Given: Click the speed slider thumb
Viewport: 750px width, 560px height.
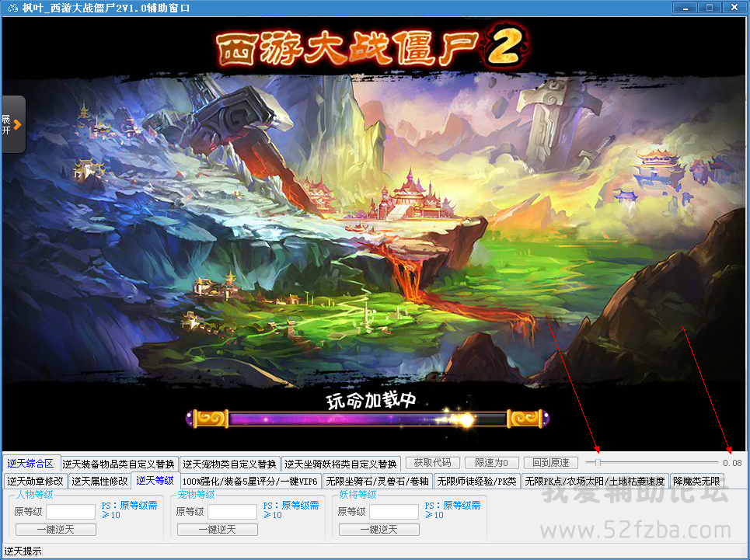Looking at the screenshot, I should pyautogui.click(x=598, y=463).
